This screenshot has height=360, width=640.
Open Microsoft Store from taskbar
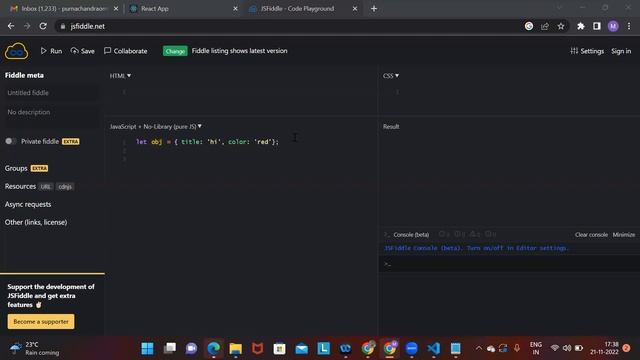click(280, 348)
